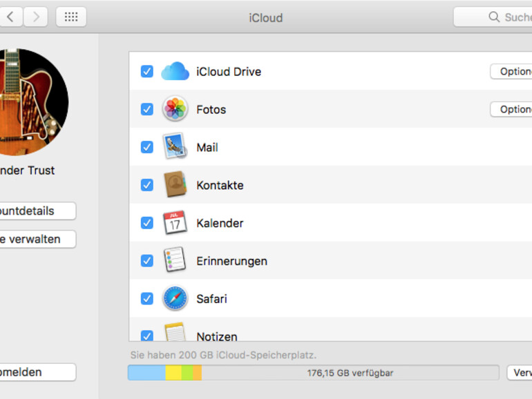Go back with the left arrow

pyautogui.click(x=10, y=17)
